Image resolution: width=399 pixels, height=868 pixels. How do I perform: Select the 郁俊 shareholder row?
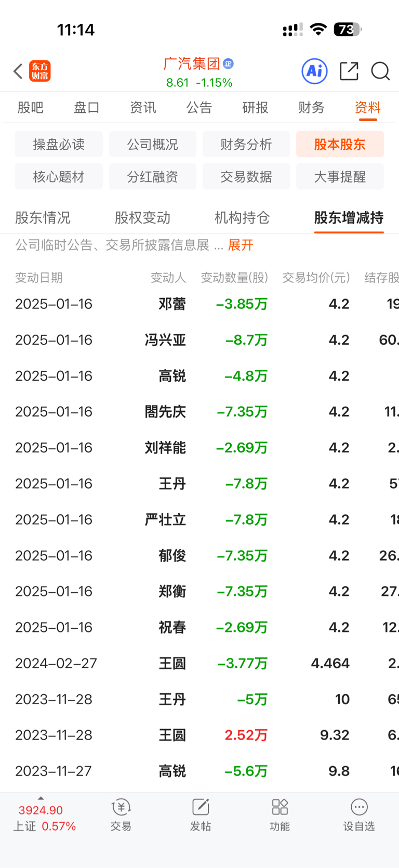click(199, 555)
